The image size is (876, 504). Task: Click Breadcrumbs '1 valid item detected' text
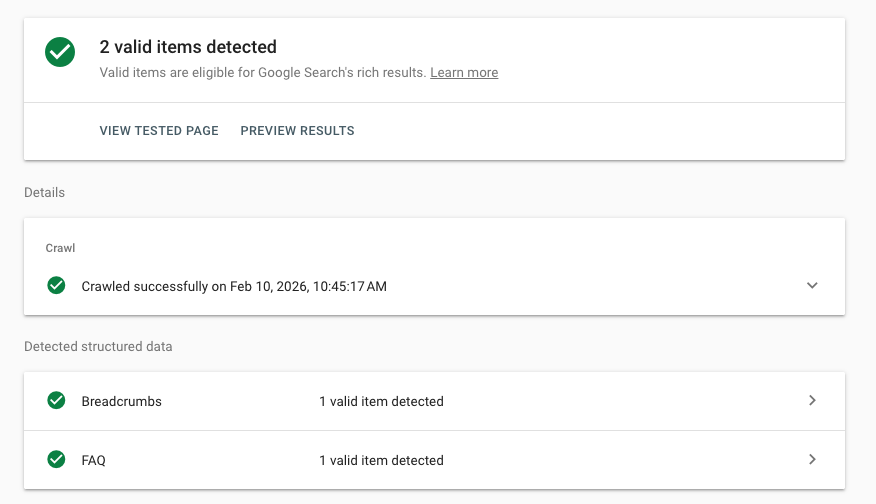tap(381, 401)
